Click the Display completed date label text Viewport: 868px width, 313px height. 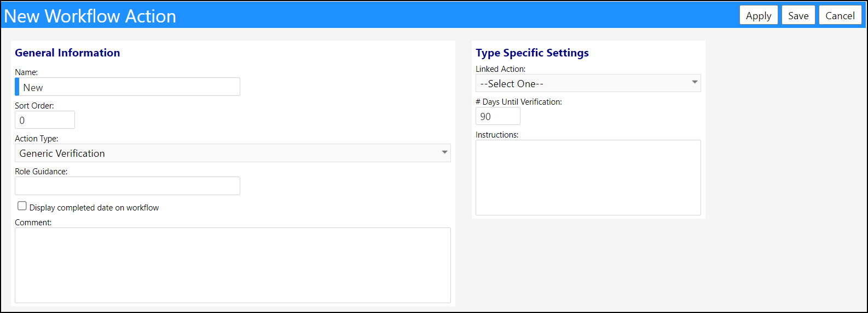pyautogui.click(x=94, y=208)
